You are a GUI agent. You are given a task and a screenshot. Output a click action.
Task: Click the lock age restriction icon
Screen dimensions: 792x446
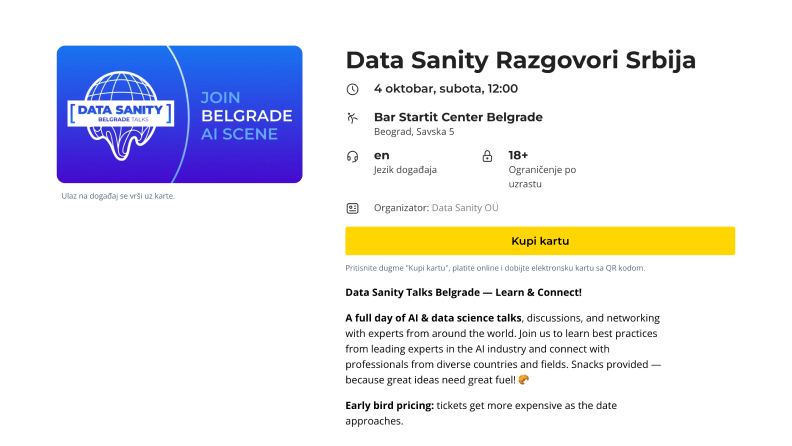[x=488, y=156]
